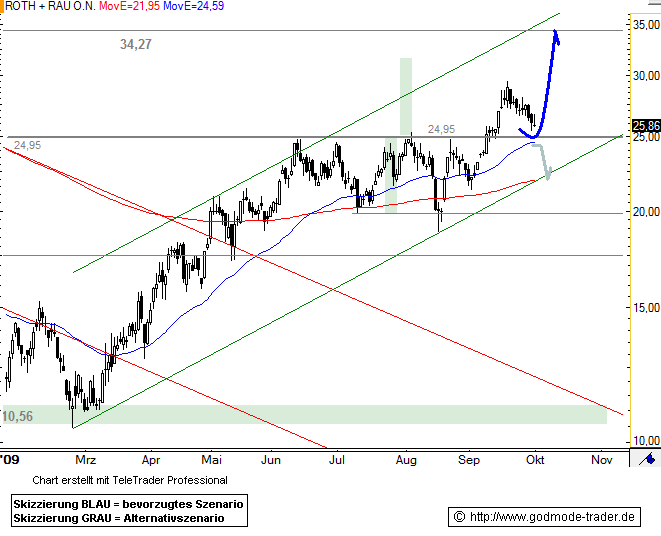Click the Mrz month label on time axis
This screenshot has width=661, height=536.
point(86,460)
